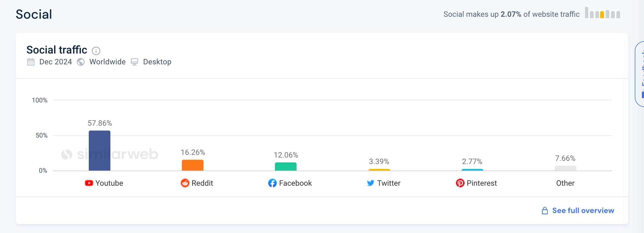Click the Reddit logo icon
Image resolution: width=644 pixels, height=233 pixels.
pyautogui.click(x=185, y=183)
